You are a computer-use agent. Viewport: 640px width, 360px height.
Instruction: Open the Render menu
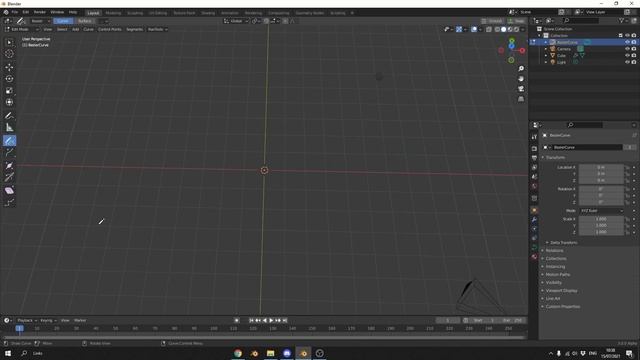point(40,13)
